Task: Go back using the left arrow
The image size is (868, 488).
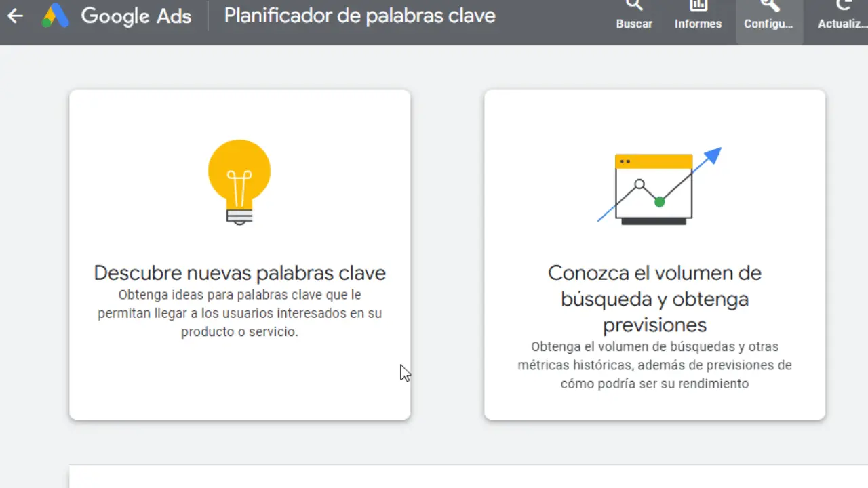Action: point(15,16)
